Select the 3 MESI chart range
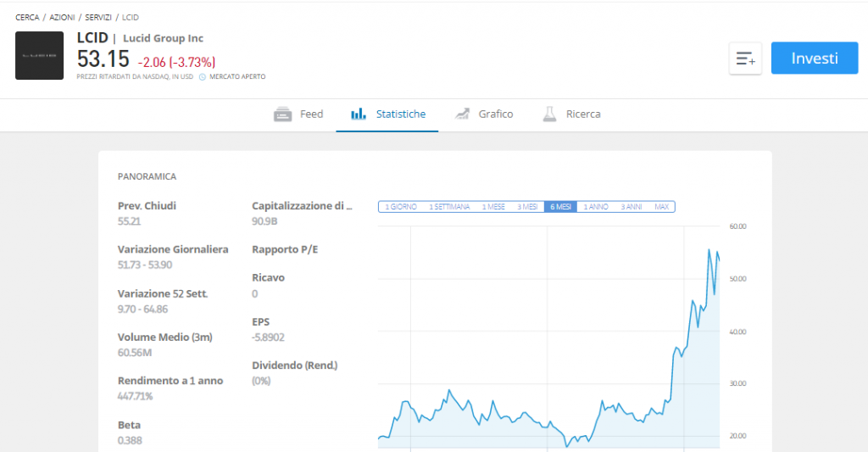Image resolution: width=868 pixels, height=452 pixels. pyautogui.click(x=527, y=207)
